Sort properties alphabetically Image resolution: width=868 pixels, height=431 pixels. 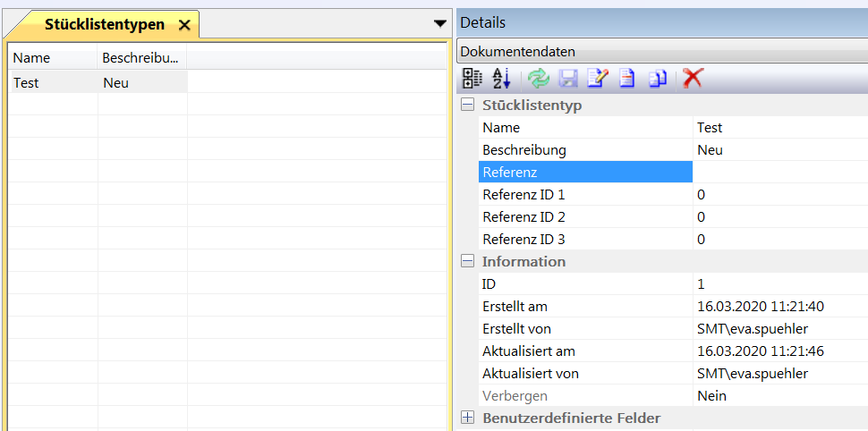501,79
